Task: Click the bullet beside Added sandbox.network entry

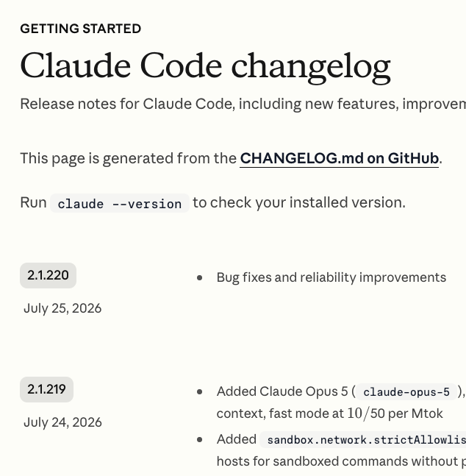Action: point(200,440)
